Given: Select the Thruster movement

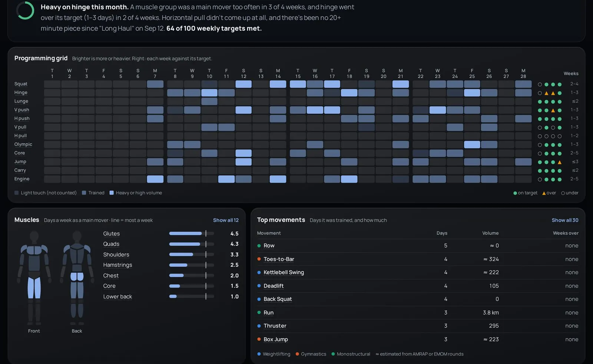Looking at the screenshot, I should click(x=275, y=326).
